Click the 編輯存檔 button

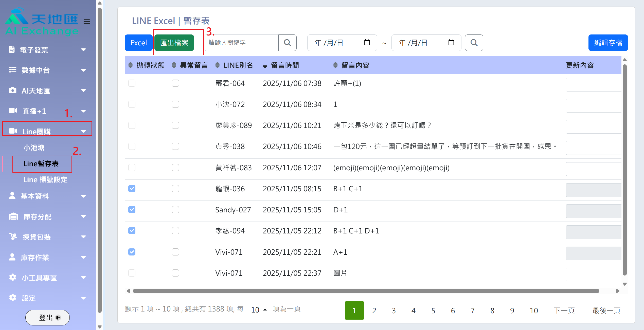[x=608, y=43]
